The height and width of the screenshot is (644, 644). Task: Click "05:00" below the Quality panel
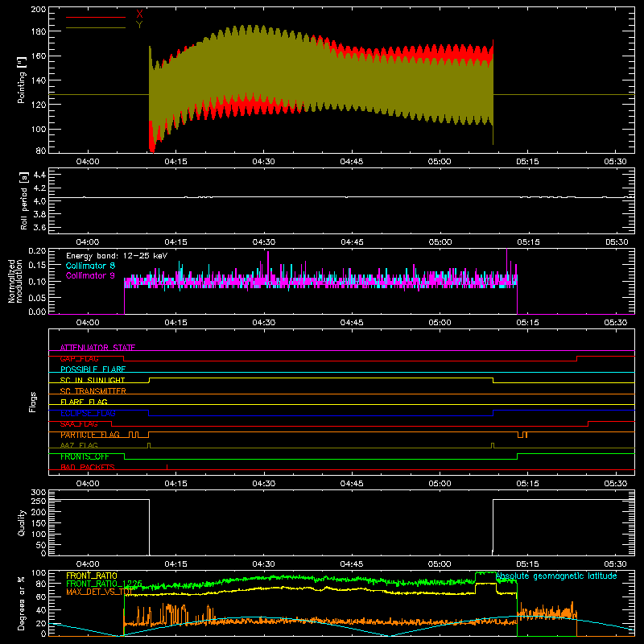[x=440, y=564]
